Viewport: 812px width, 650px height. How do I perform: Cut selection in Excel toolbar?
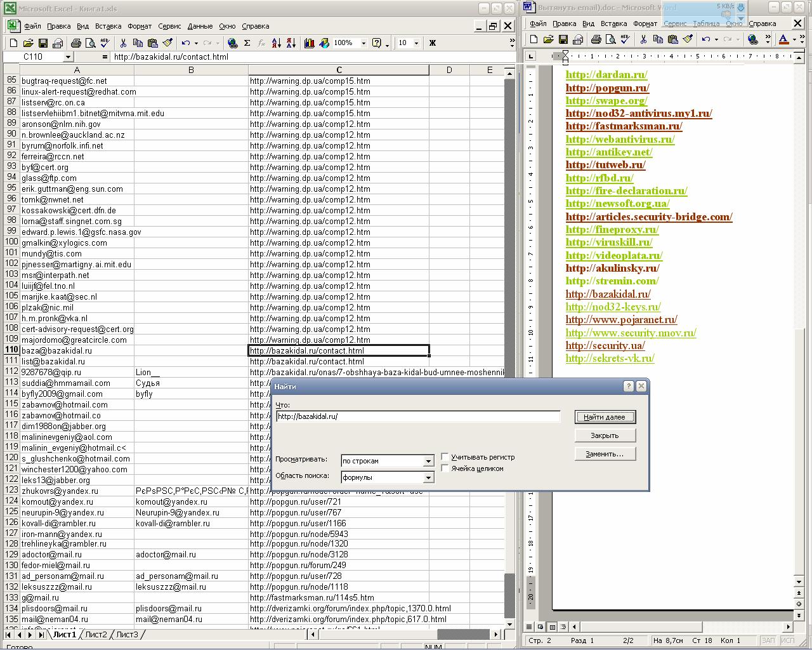(123, 43)
